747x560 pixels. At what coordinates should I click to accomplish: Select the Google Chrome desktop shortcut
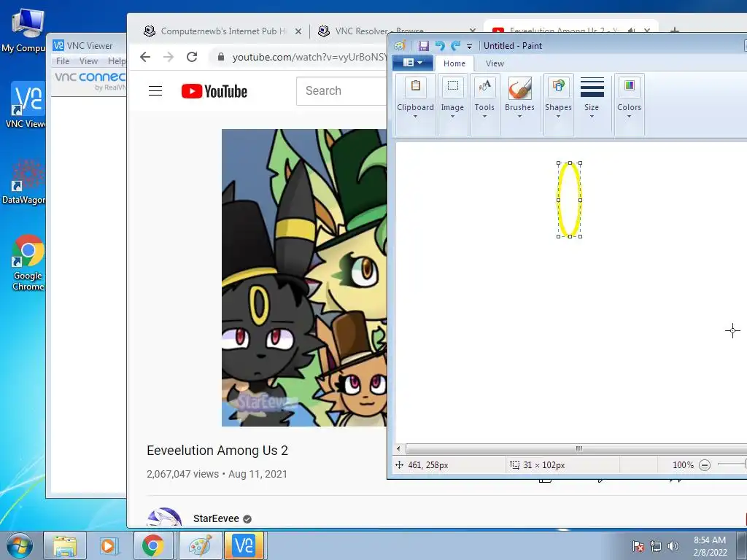[x=28, y=262]
